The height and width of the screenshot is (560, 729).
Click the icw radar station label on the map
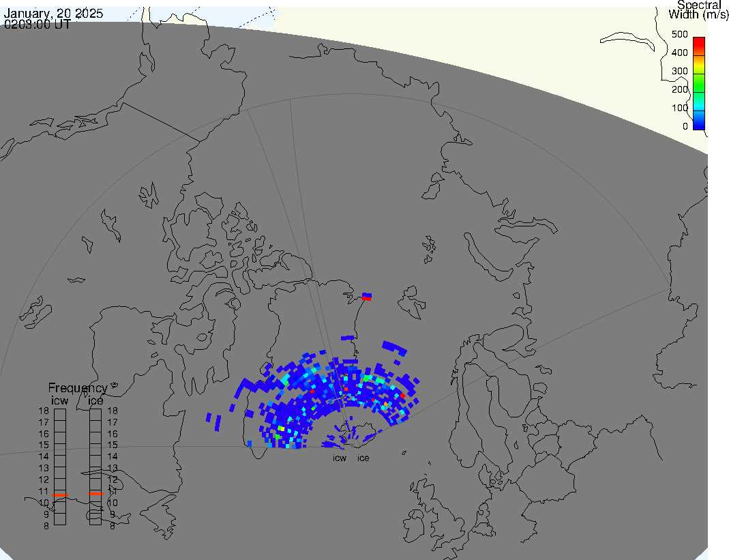tap(340, 458)
